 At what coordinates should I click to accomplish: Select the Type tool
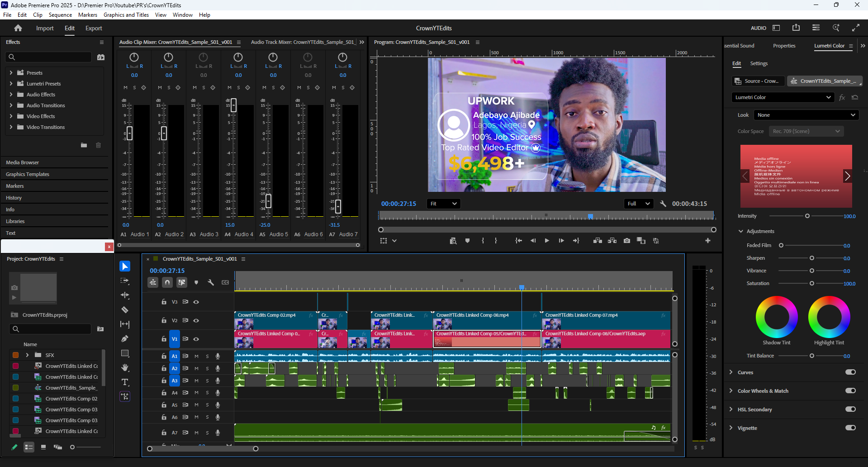125,382
